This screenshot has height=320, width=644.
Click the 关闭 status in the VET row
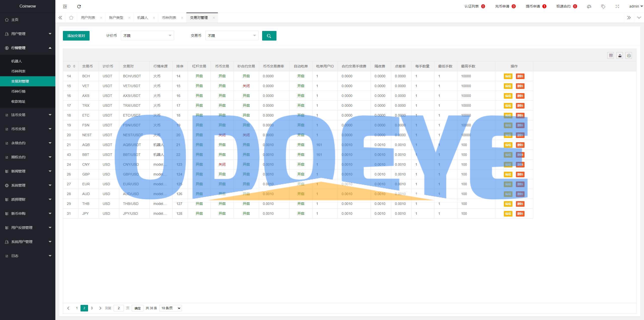246,86
